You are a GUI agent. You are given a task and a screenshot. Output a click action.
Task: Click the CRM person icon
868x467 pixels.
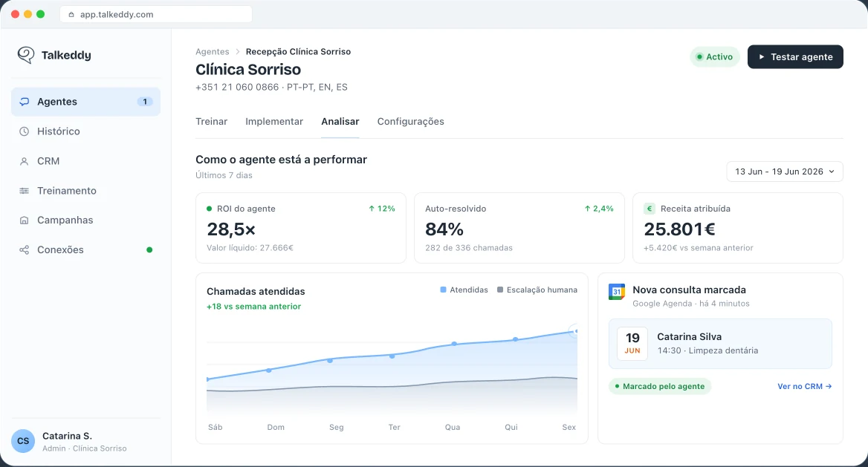pyautogui.click(x=25, y=161)
